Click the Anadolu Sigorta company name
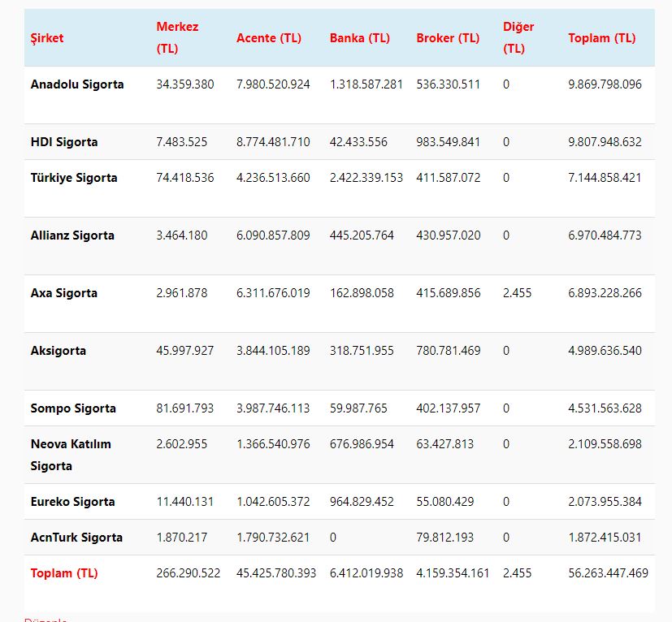This screenshot has width=672, height=622. (x=77, y=84)
